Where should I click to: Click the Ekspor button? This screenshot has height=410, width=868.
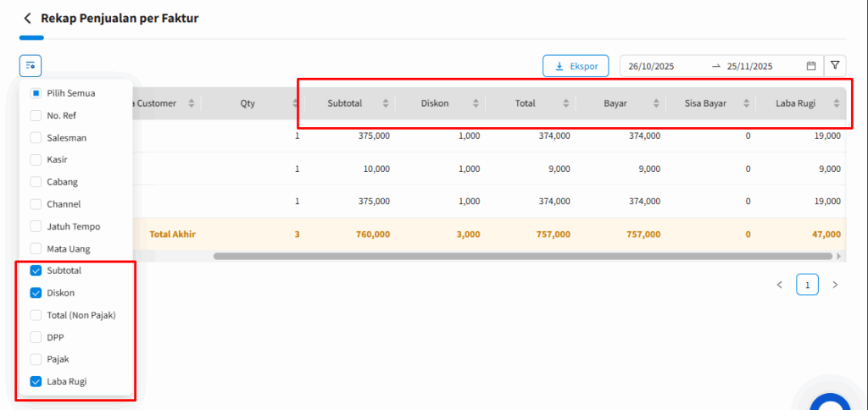pos(576,65)
